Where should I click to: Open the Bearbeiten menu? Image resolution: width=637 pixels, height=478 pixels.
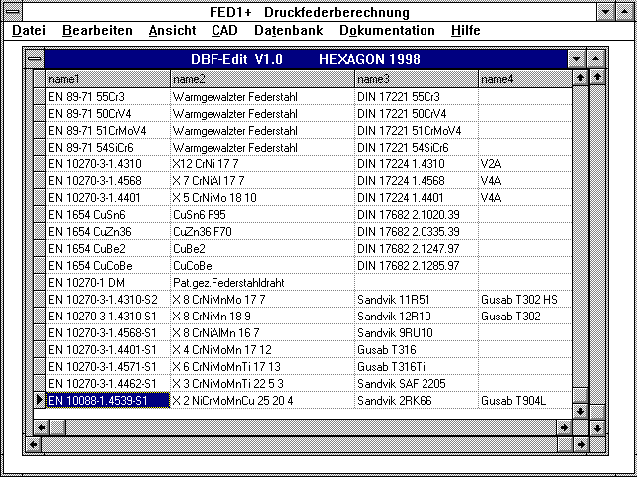97,31
